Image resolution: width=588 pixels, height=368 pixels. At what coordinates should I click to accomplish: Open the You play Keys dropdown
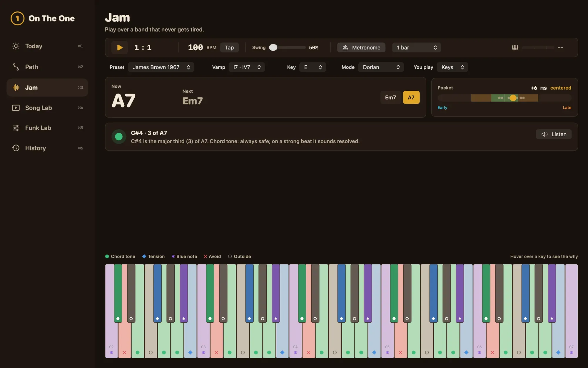[452, 67]
